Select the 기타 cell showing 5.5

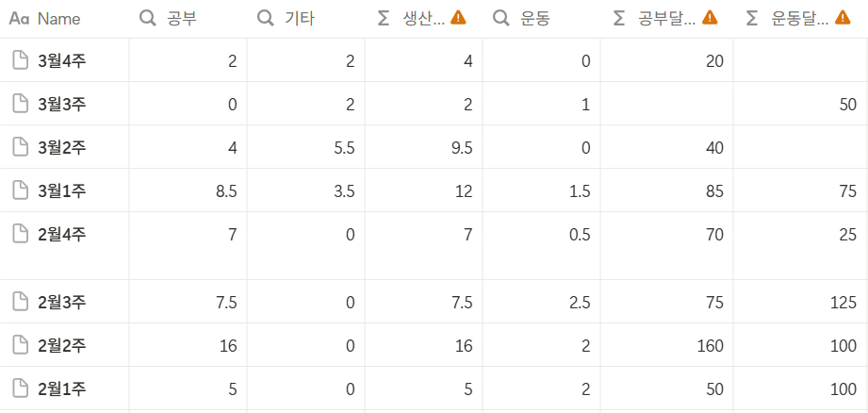(305, 147)
